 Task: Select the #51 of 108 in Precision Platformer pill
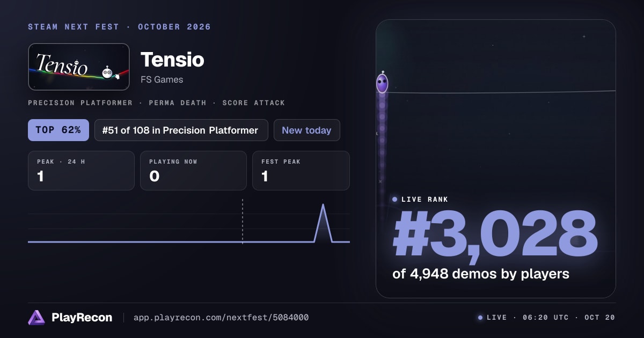point(181,130)
